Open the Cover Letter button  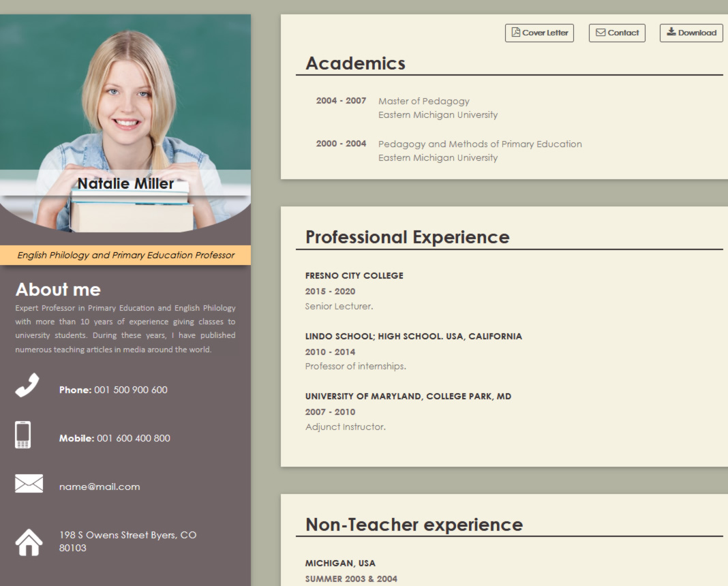tap(539, 33)
